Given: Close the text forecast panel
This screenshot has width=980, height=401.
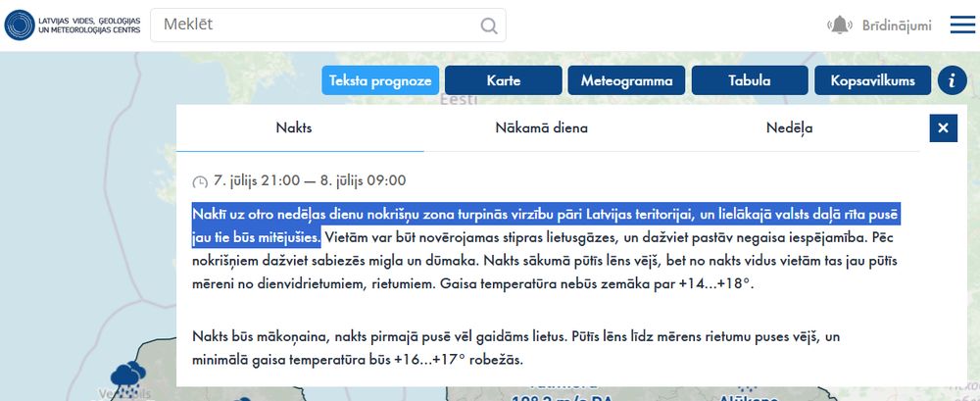Looking at the screenshot, I should pos(943,128).
